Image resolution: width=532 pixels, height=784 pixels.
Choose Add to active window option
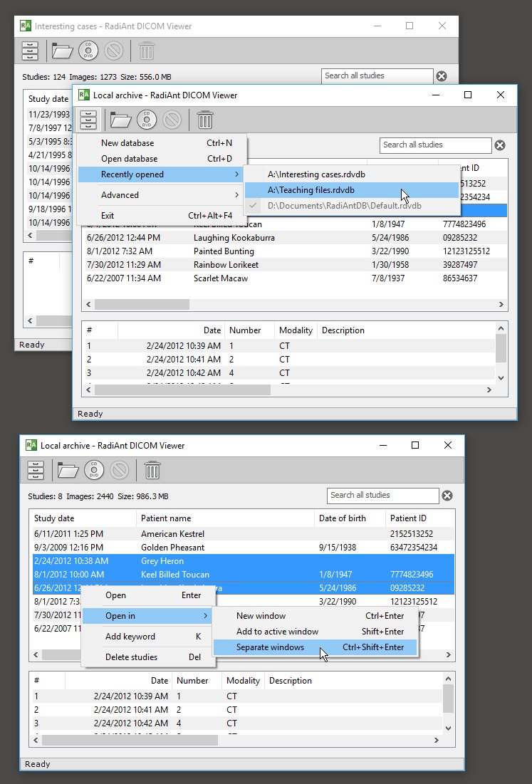pos(315,632)
